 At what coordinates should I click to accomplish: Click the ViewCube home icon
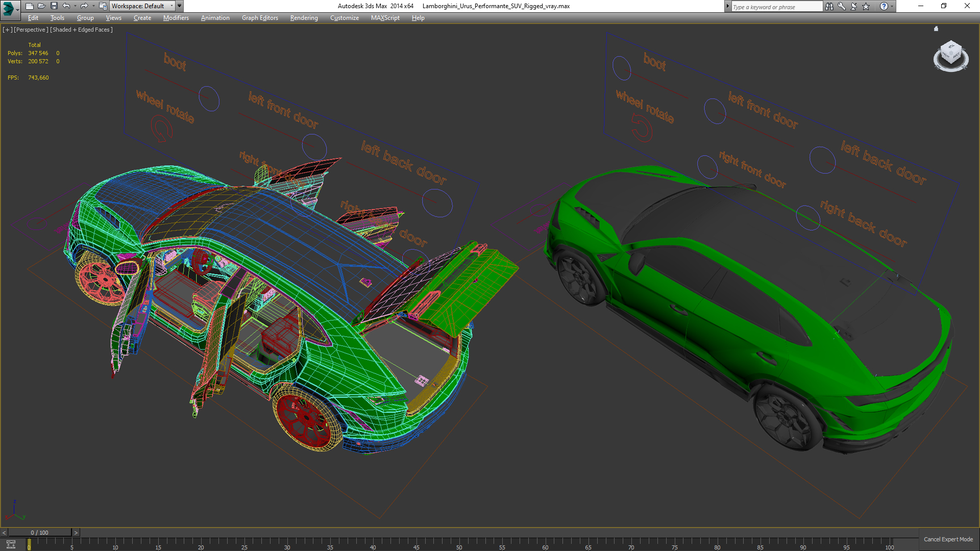point(936,29)
